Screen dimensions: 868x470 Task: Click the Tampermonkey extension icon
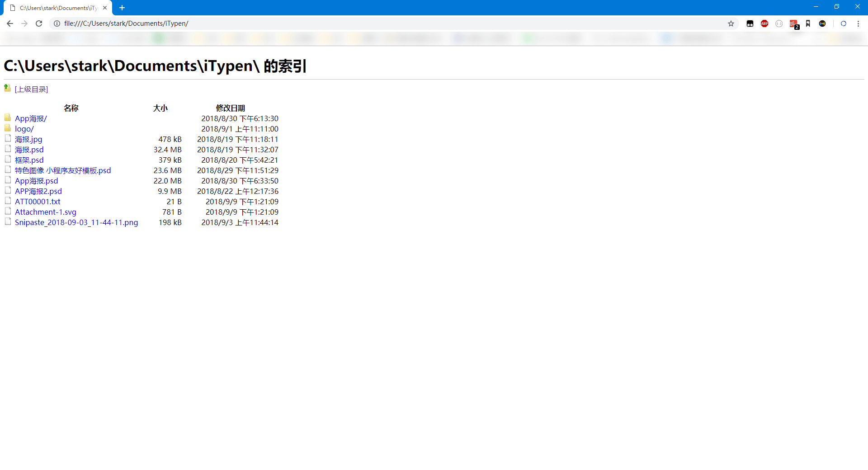coord(750,23)
